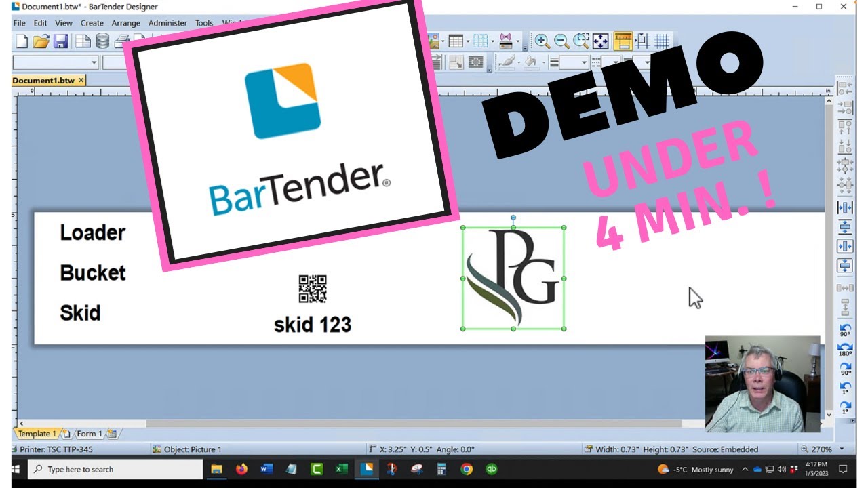This screenshot has height=488, width=868.
Task: Open database connection setup icon
Action: (102, 41)
